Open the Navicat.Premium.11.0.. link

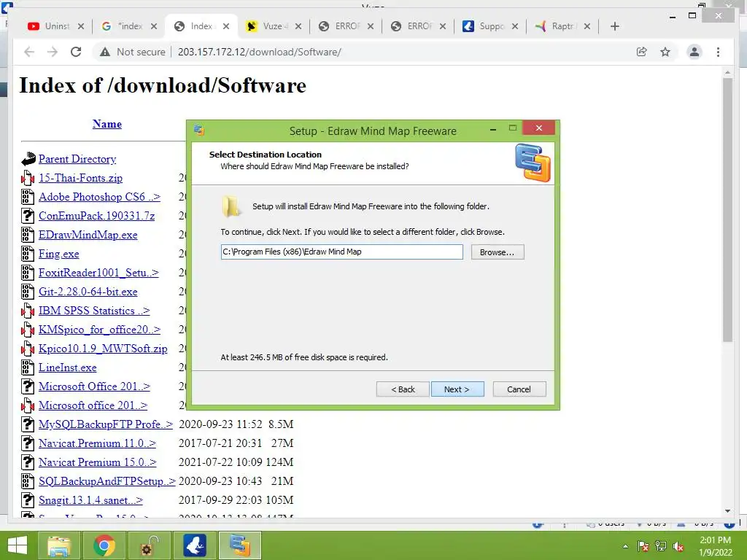point(97,443)
